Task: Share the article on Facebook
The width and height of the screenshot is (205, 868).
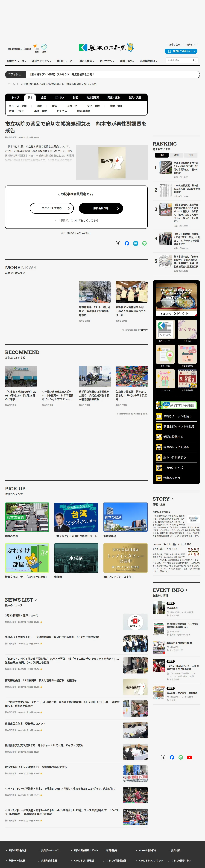Action: pos(127,243)
